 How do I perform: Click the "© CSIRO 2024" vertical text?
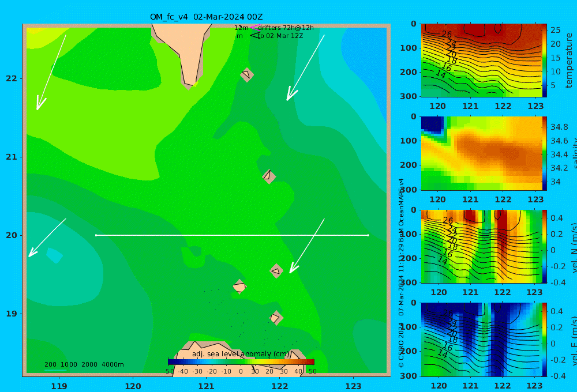click(401, 345)
